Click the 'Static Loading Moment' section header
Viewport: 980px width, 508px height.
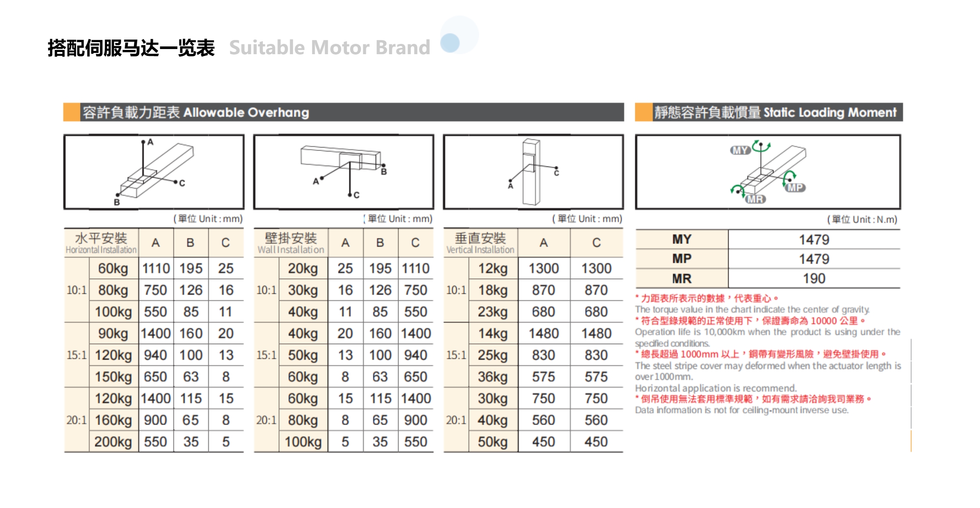[x=769, y=112]
